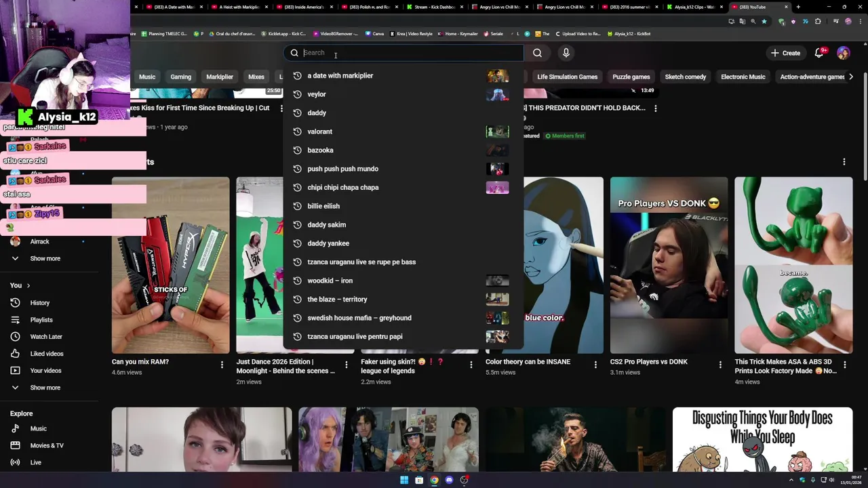
Task: Open Watch Later in the sidebar
Action: point(45,337)
